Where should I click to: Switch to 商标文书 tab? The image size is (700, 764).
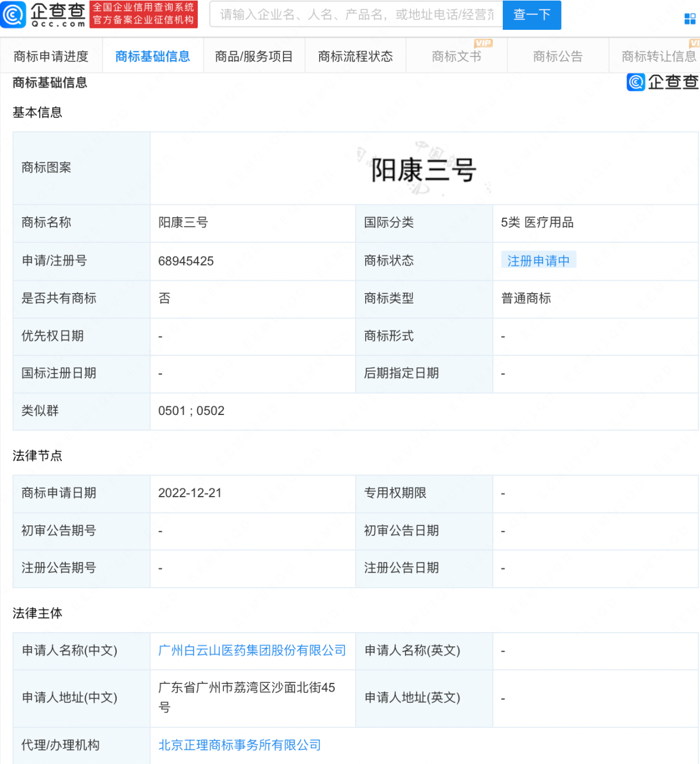[456, 56]
